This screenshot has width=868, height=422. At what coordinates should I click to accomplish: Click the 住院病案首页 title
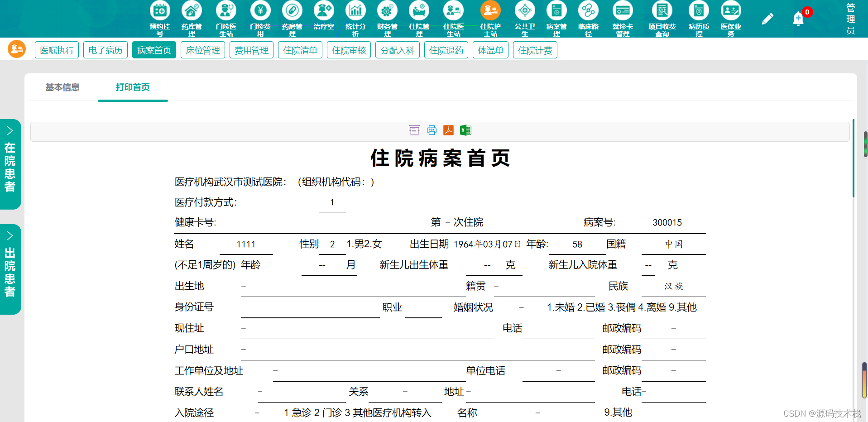click(x=440, y=158)
